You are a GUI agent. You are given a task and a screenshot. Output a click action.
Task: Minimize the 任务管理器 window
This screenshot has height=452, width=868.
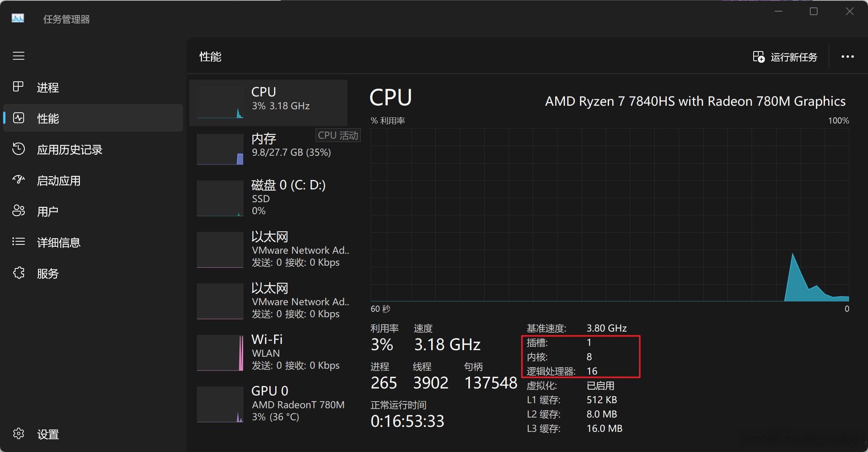(x=778, y=11)
